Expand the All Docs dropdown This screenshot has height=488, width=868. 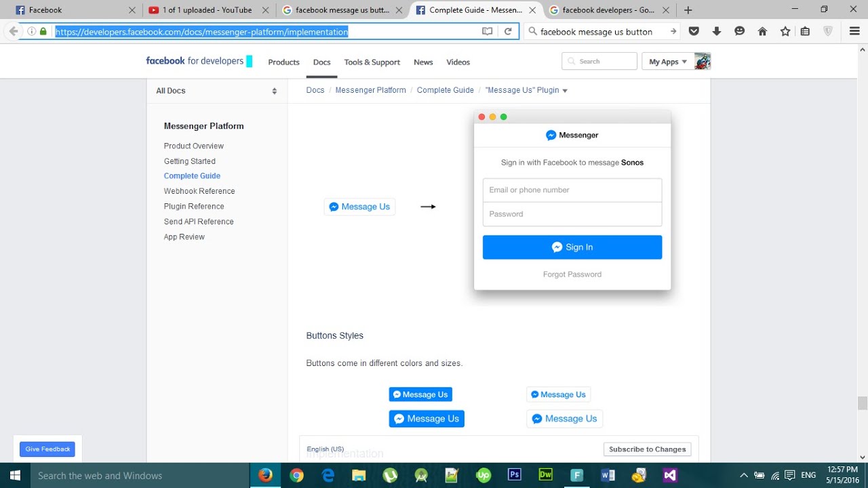pos(217,91)
